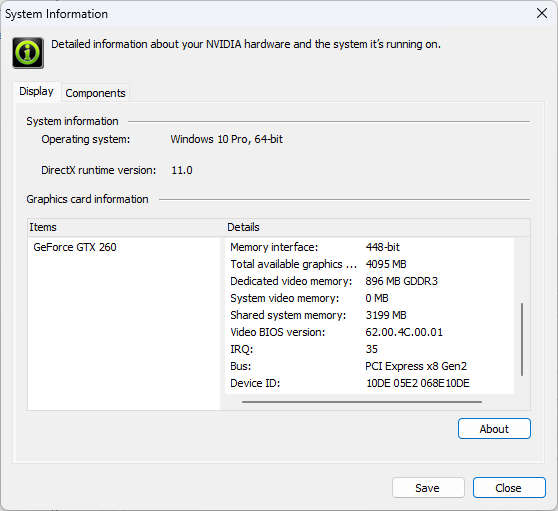Select the Video BIOS version row

coord(369,332)
